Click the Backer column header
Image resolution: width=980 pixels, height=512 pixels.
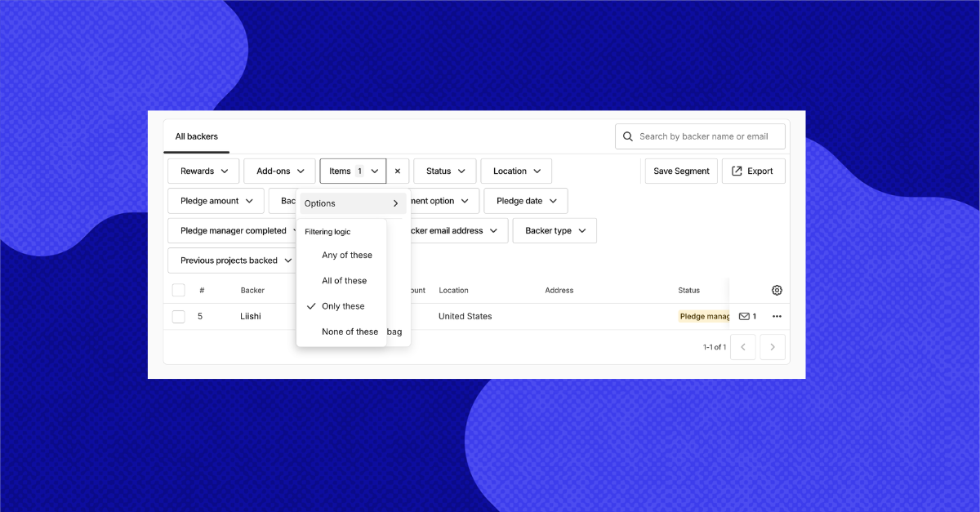tap(252, 290)
